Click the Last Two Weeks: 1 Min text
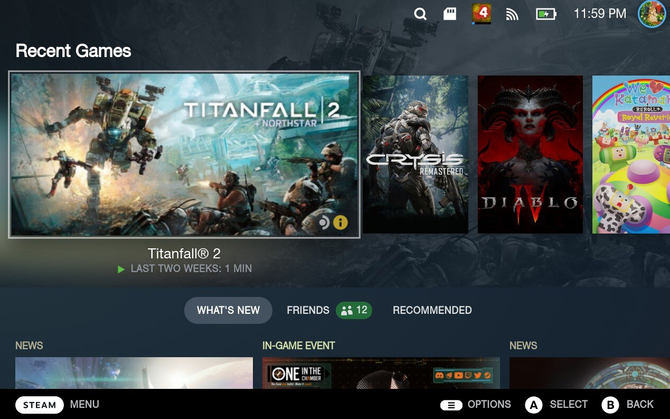The width and height of the screenshot is (670, 419). tap(191, 269)
